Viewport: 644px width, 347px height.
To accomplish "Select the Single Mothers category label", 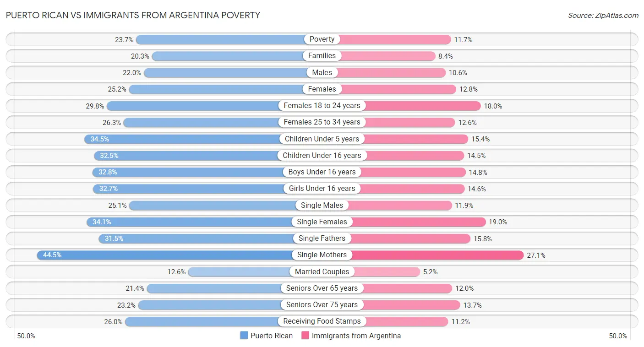I will pyautogui.click(x=322, y=255).
